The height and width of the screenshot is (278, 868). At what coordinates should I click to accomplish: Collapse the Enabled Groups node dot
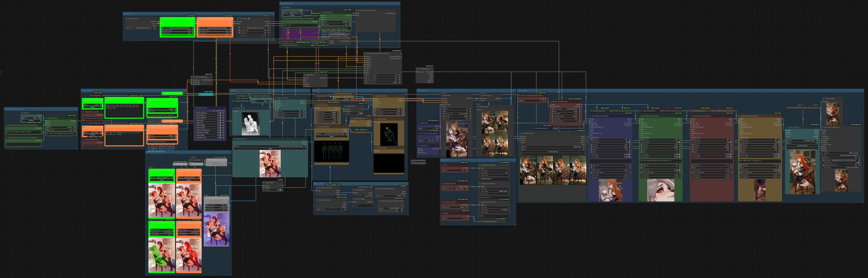(195, 108)
